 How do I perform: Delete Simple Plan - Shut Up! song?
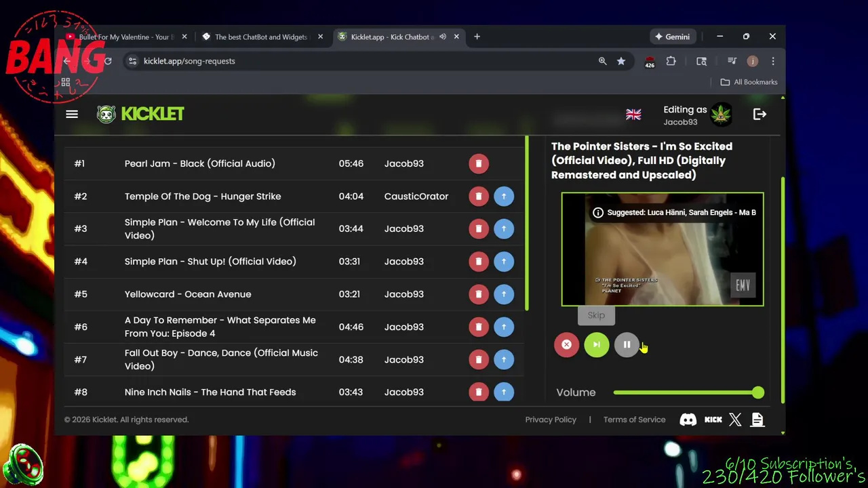click(x=479, y=261)
